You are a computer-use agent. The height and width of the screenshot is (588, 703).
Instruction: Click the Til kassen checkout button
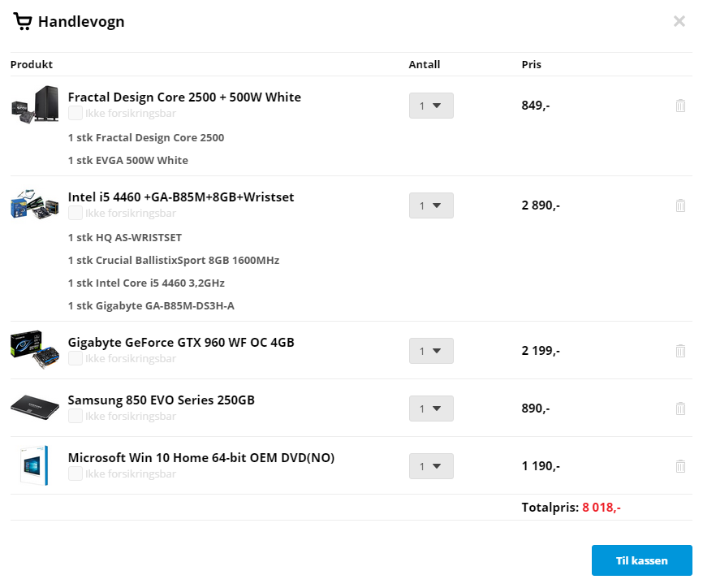641,560
